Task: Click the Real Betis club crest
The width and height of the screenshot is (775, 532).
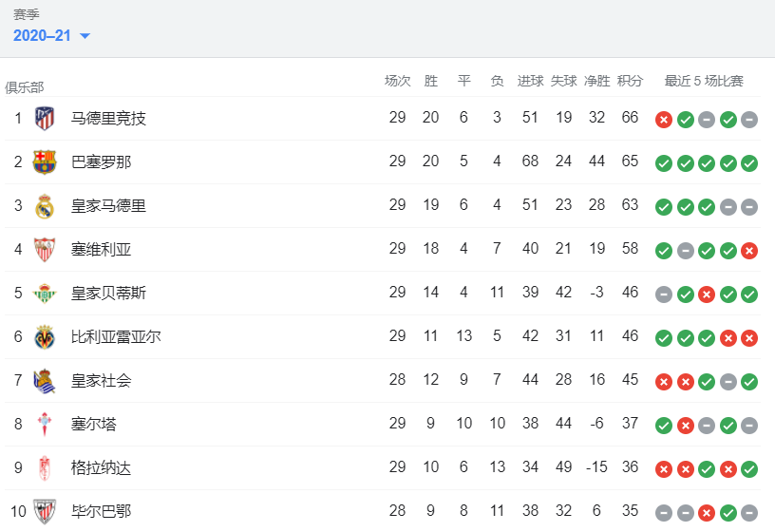Action: (45, 293)
